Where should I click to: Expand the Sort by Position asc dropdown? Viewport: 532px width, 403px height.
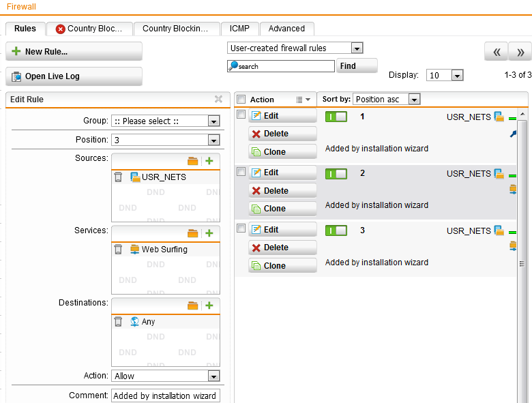point(414,100)
